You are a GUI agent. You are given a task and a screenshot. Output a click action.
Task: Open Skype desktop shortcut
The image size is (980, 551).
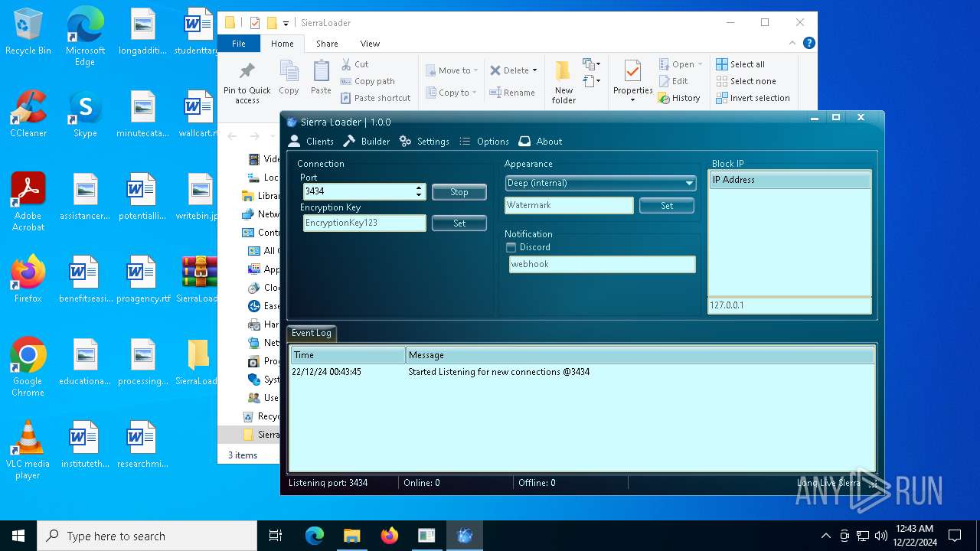pyautogui.click(x=85, y=114)
